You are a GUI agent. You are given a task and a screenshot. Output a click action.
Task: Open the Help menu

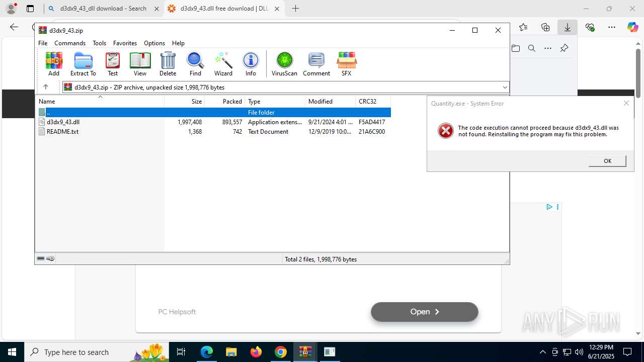178,43
